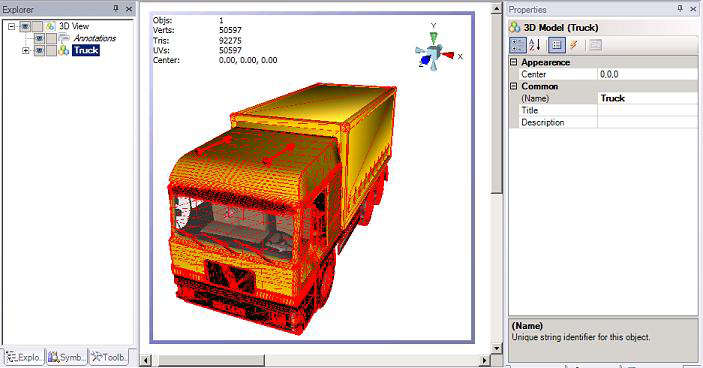Click the XYZ axis orientation gizmo

pos(434,52)
